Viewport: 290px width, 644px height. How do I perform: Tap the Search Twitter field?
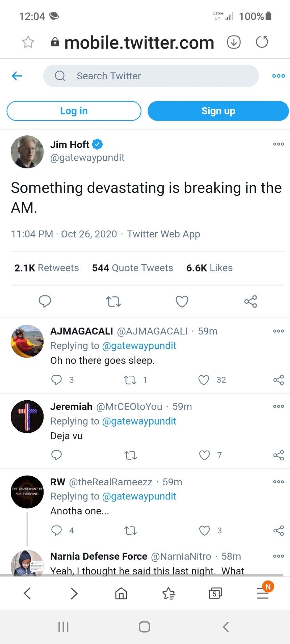coord(151,76)
